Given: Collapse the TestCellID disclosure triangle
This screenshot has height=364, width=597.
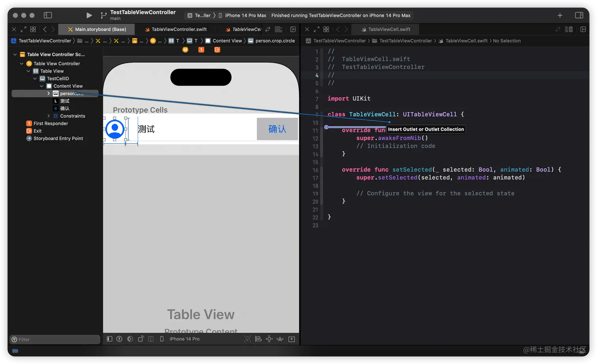Looking at the screenshot, I should pos(35,78).
